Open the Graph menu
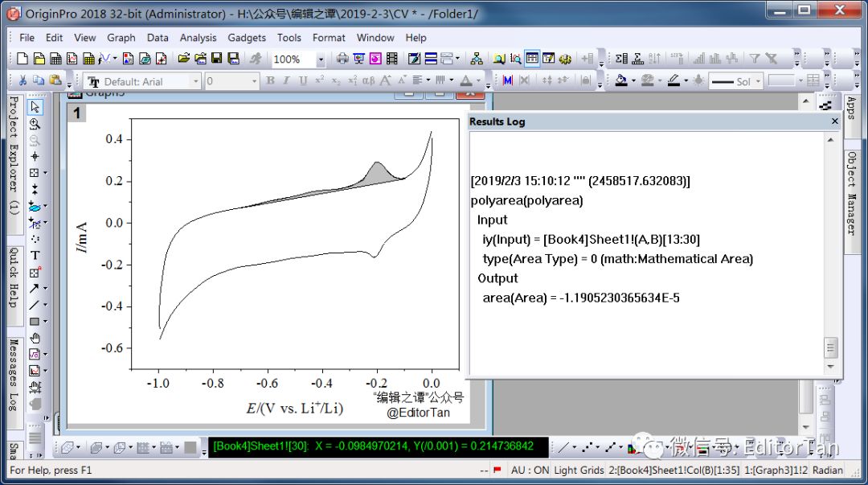Image resolution: width=868 pixels, height=485 pixels. (121, 38)
